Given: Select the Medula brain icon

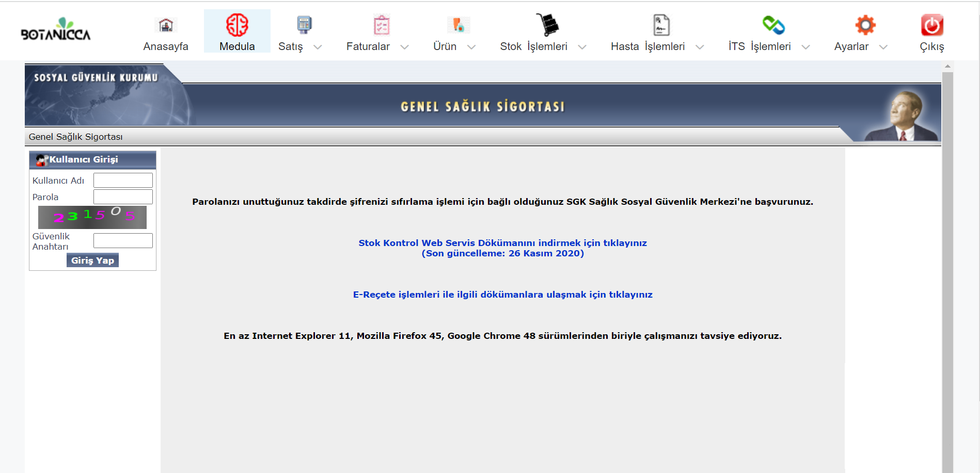Looking at the screenshot, I should [x=237, y=25].
